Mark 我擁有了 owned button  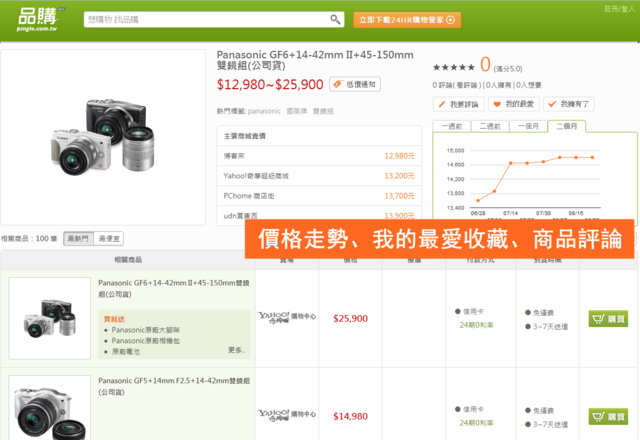point(569,104)
